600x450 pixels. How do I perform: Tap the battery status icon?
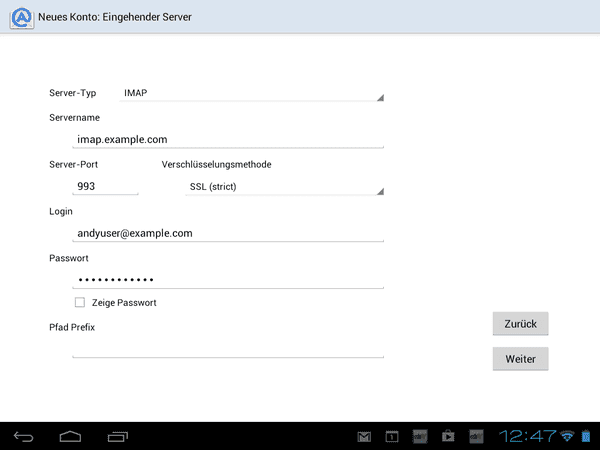[x=586, y=436]
